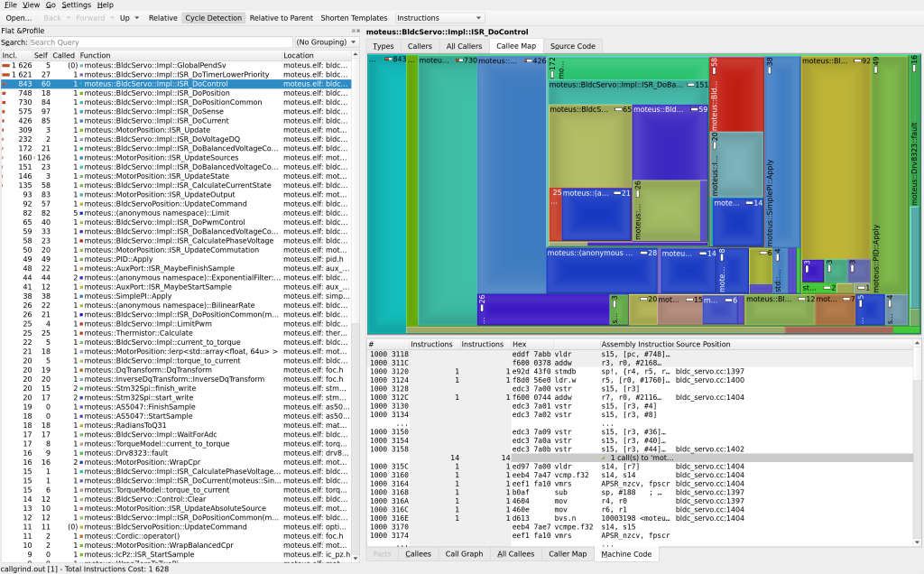This screenshot has height=574, width=924.
Task: Expand the Up button's dropdown arrow
Action: (x=137, y=18)
